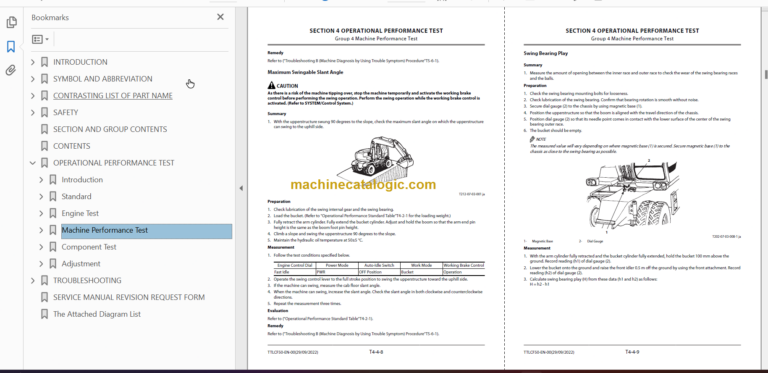Expand the Adjustment sub-bookmark
The width and height of the screenshot is (768, 373).
(x=41, y=264)
